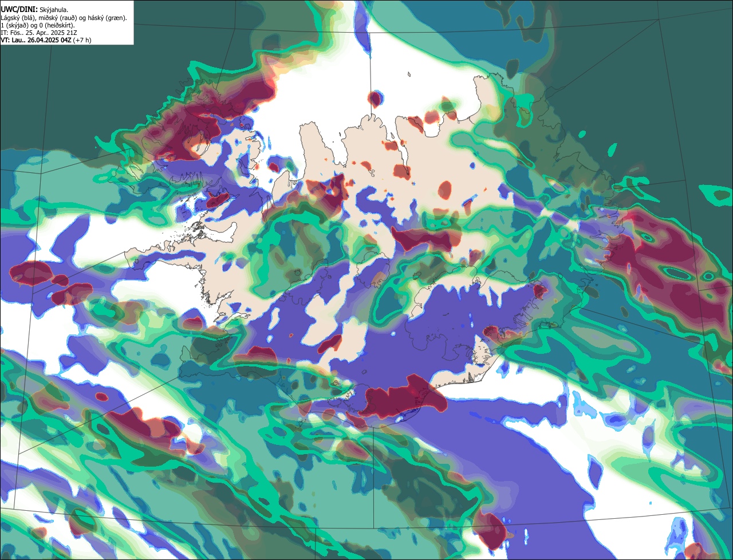
Task: Click the "VT: Lau.. 26.04.2025 04Z" valid time line
Action: [46, 40]
